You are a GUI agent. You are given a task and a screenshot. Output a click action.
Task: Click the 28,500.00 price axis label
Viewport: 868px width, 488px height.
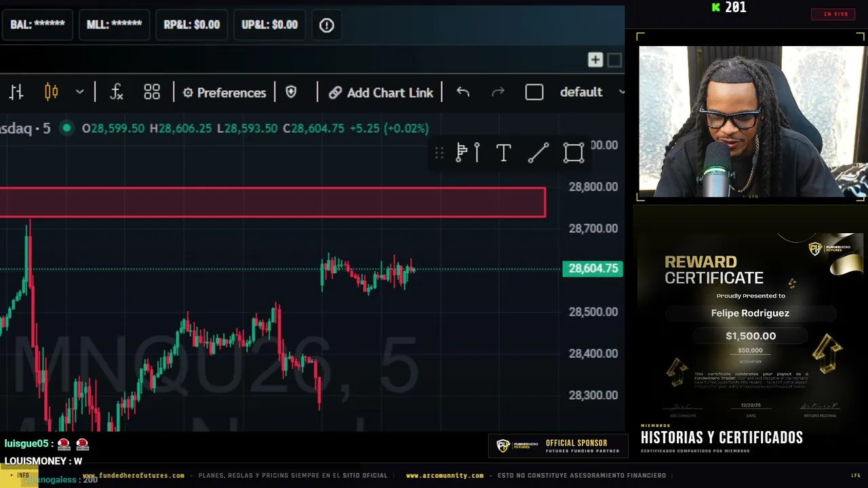(x=593, y=312)
